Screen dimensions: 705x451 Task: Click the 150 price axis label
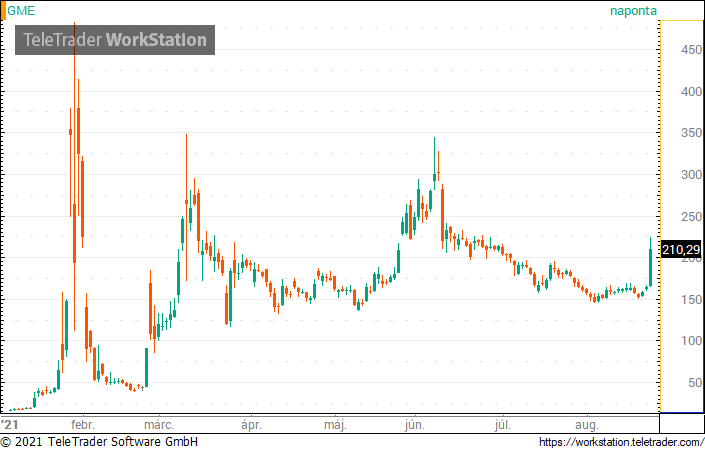click(x=691, y=300)
